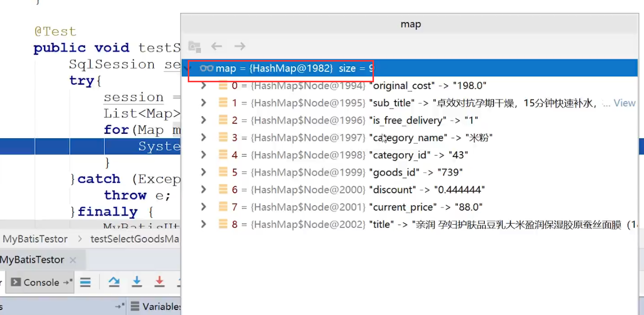Click the red Force Step Into icon
The width and height of the screenshot is (644, 315).
click(x=159, y=282)
